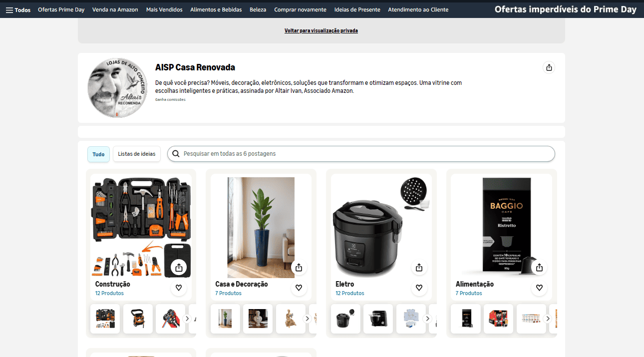Select the row of boxes thumbnail in Alimentação
Image resolution: width=644 pixels, height=357 pixels.
[x=531, y=319]
